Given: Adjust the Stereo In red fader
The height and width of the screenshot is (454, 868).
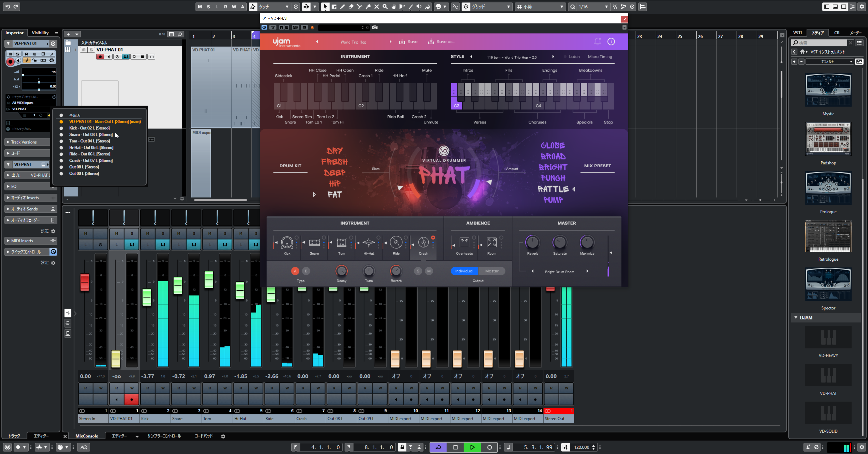Looking at the screenshot, I should point(85,282).
